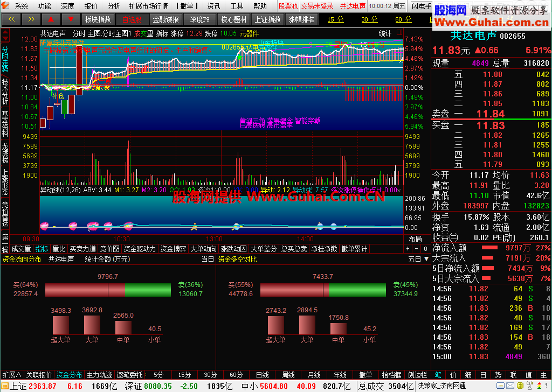Select the 涨跌动因 indicator tab
This screenshot has width=552, height=392.
click(233, 249)
